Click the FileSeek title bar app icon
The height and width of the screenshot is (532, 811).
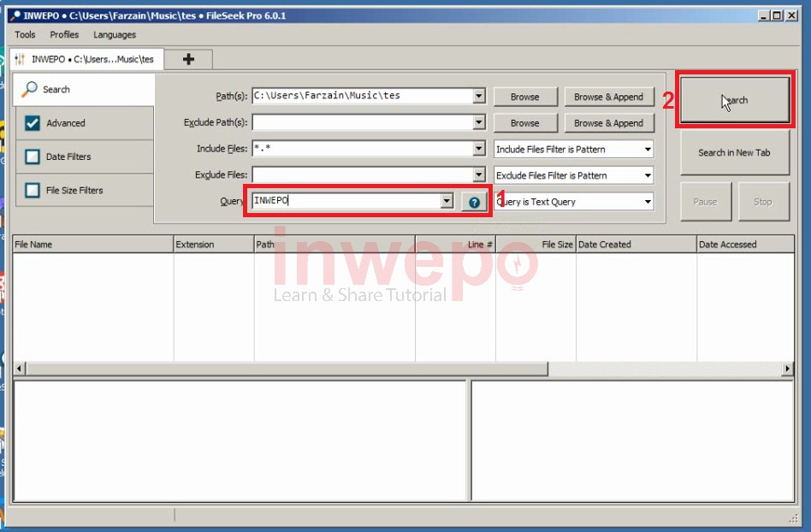click(15, 15)
